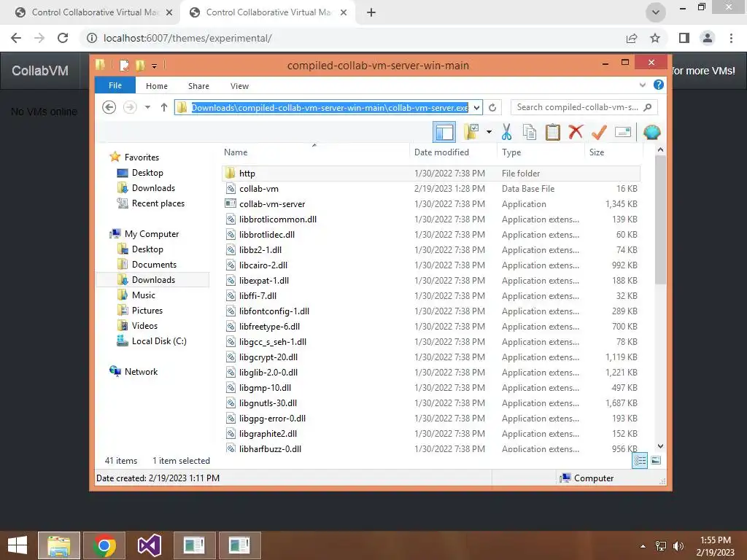Screen dimensions: 747x560
Task: Open the View ribbon tab
Action: point(239,86)
